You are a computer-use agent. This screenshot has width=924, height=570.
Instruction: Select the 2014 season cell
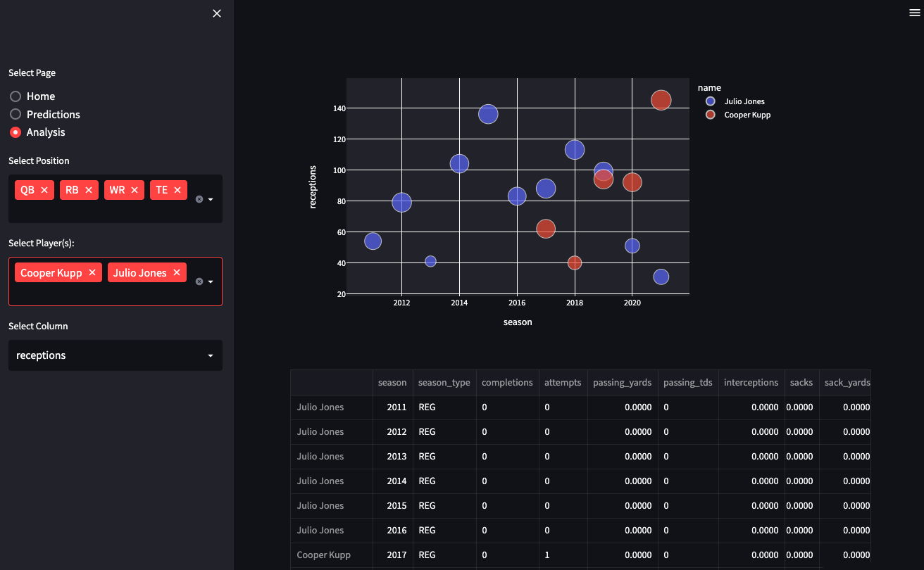point(392,481)
